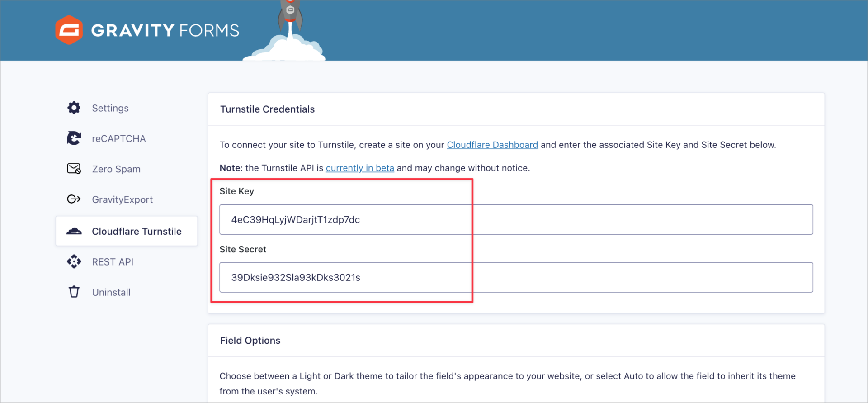
Task: Click the Zero Spam envelope icon
Action: click(x=74, y=169)
